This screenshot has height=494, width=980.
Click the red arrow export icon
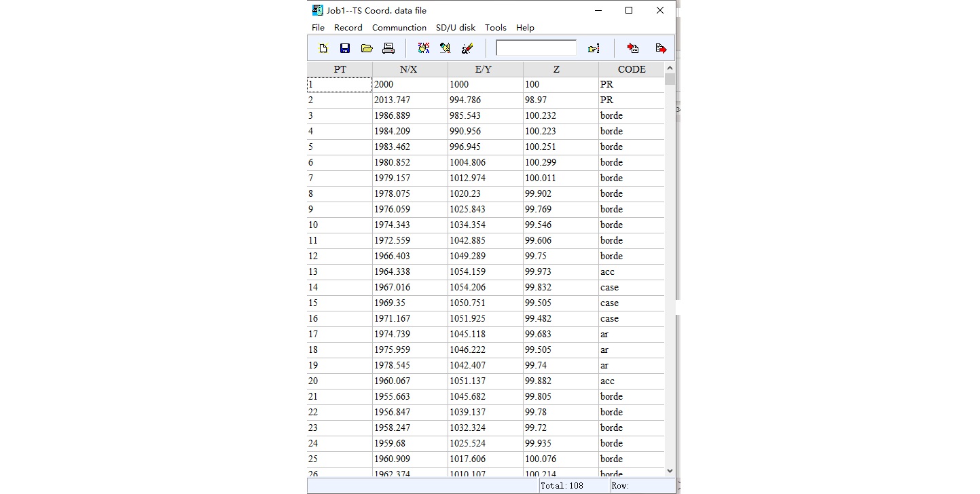(x=661, y=48)
